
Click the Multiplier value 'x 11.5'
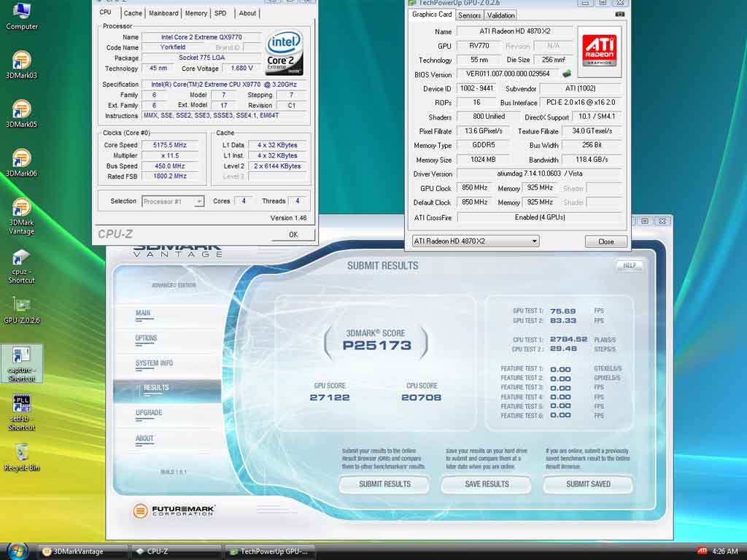(169, 156)
